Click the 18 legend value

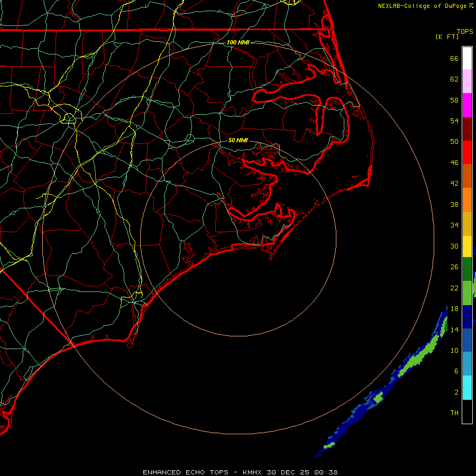pyautogui.click(x=454, y=309)
